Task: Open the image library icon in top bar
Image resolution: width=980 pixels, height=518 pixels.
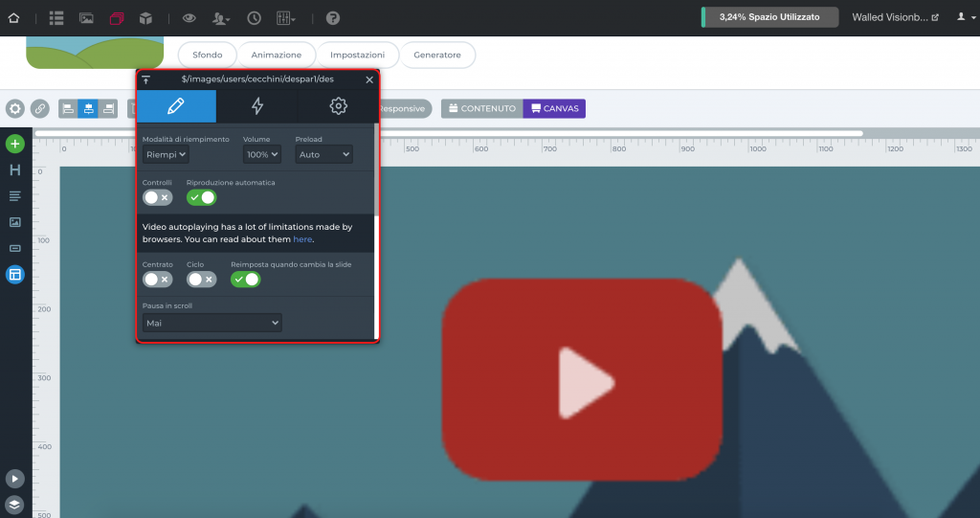Action: 86,18
